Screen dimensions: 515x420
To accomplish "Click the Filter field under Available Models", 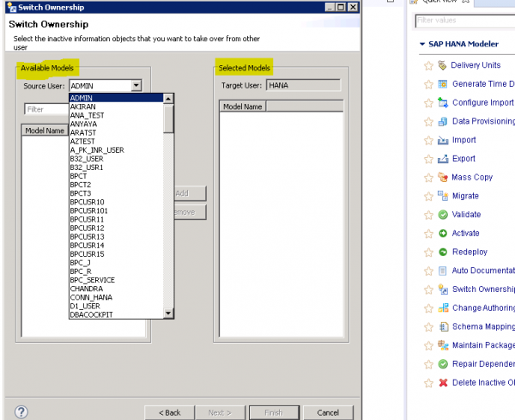I will pyautogui.click(x=46, y=109).
